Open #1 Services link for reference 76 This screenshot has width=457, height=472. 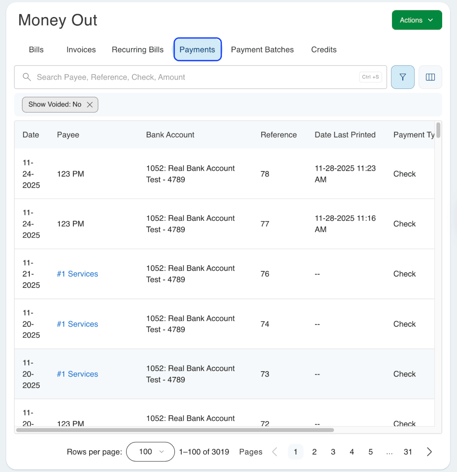click(x=77, y=274)
